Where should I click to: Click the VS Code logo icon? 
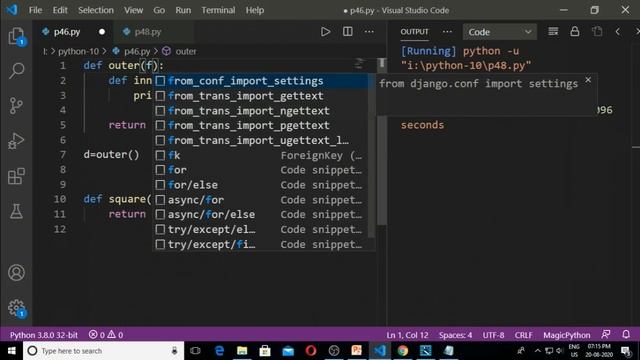(x=12, y=10)
